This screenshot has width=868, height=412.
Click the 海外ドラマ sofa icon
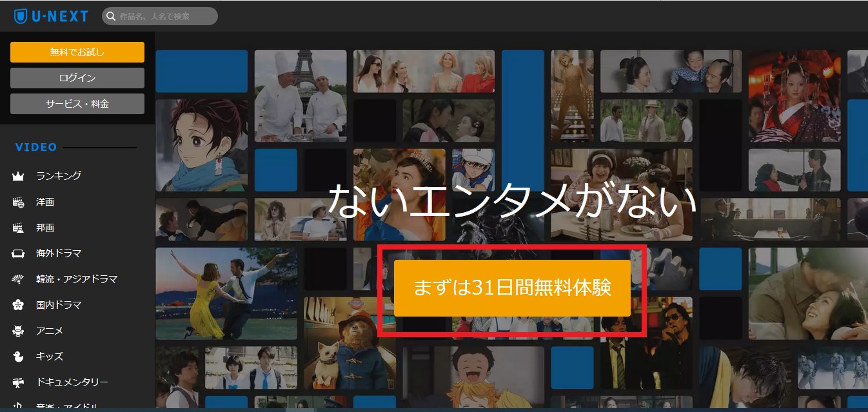(18, 253)
